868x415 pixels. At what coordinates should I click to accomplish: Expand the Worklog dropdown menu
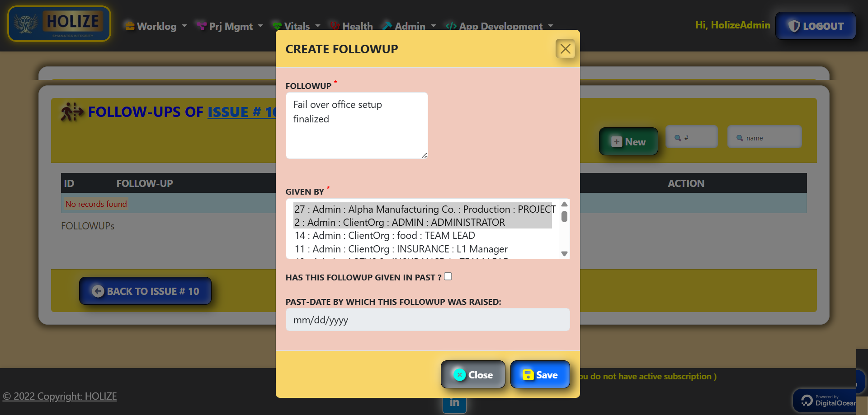[156, 26]
